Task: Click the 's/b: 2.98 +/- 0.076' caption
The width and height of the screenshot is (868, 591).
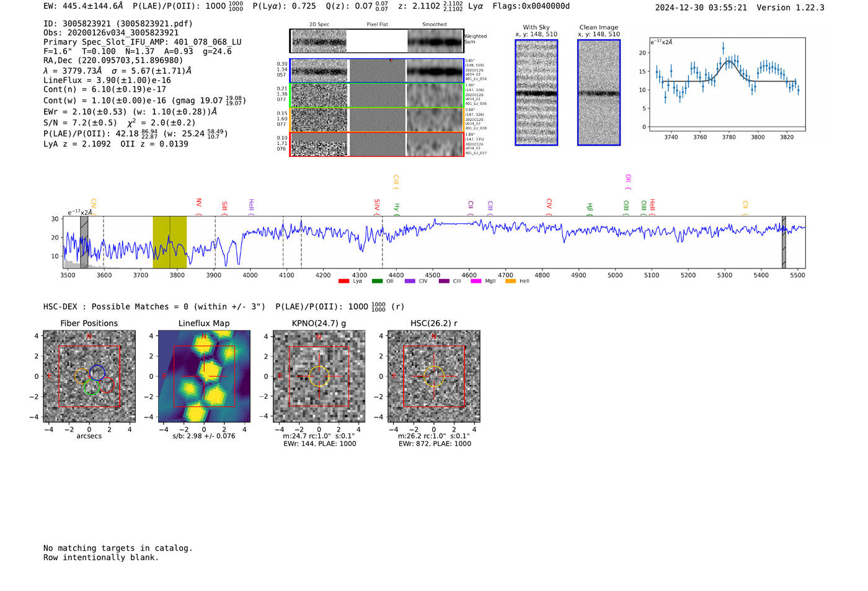Action: pyautogui.click(x=204, y=436)
